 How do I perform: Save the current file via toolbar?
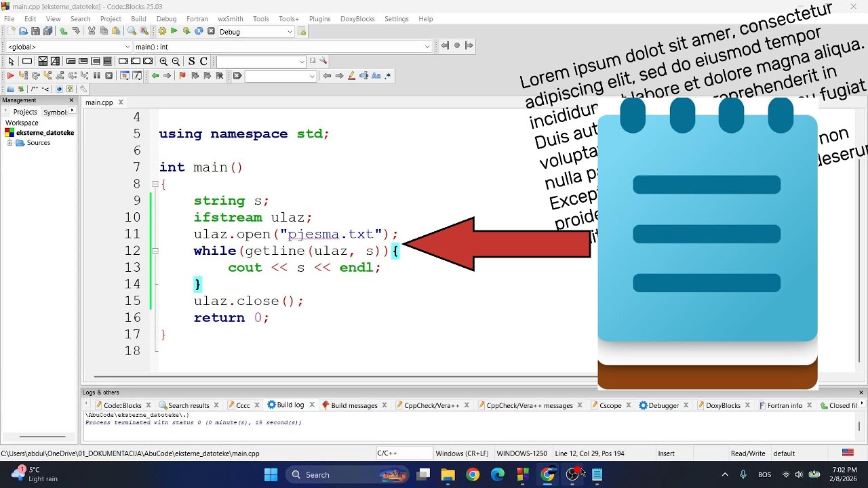[x=35, y=31]
